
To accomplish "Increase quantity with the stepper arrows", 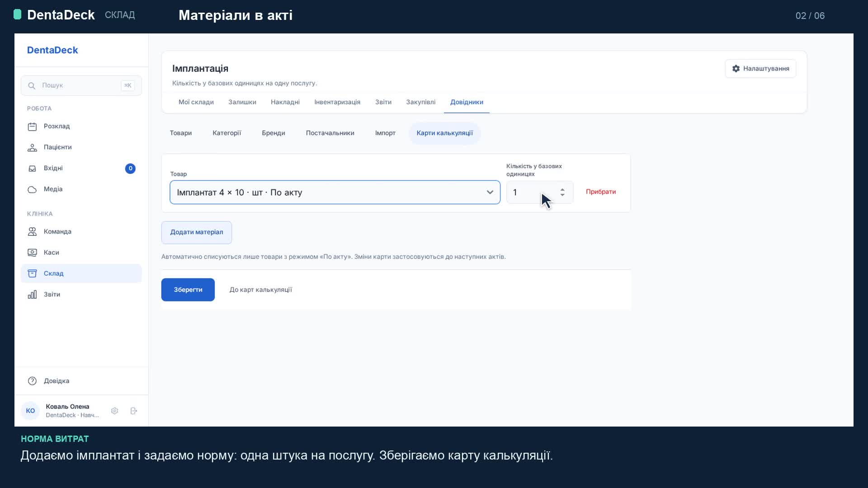I will (x=562, y=190).
